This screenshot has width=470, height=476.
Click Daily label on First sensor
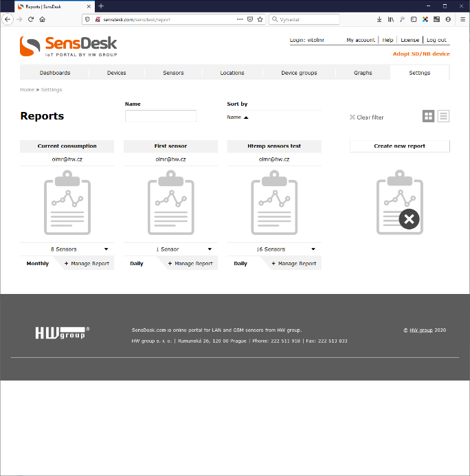[137, 264]
